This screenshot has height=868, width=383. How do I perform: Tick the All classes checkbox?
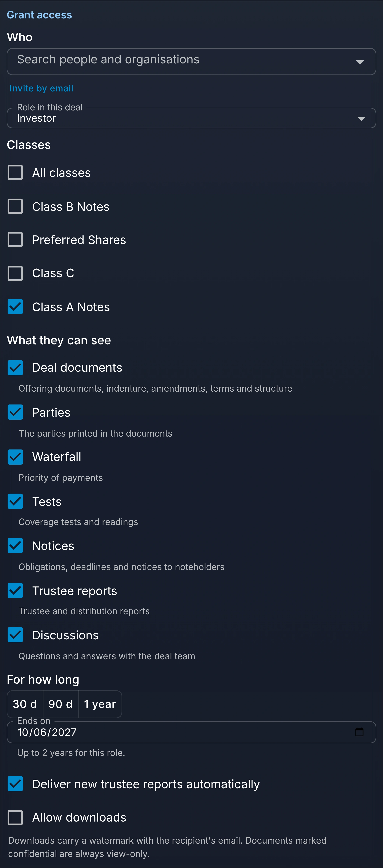(15, 173)
